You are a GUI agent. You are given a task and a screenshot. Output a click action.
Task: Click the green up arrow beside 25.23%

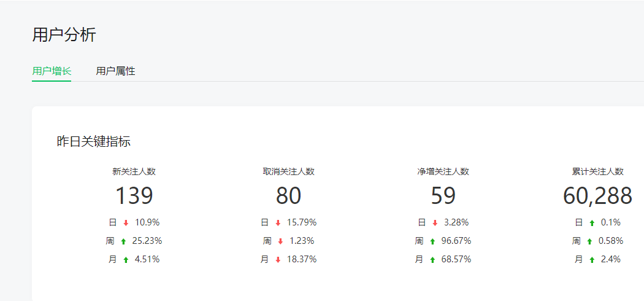coord(123,241)
